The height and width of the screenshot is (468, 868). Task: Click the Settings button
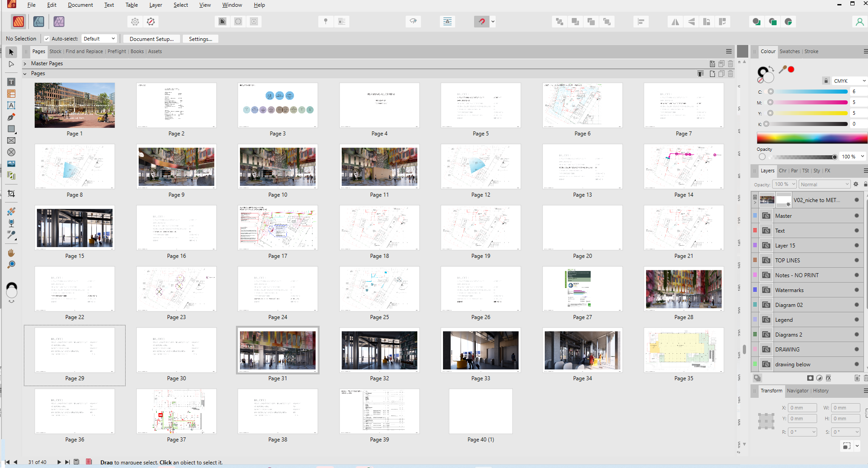pyautogui.click(x=200, y=39)
